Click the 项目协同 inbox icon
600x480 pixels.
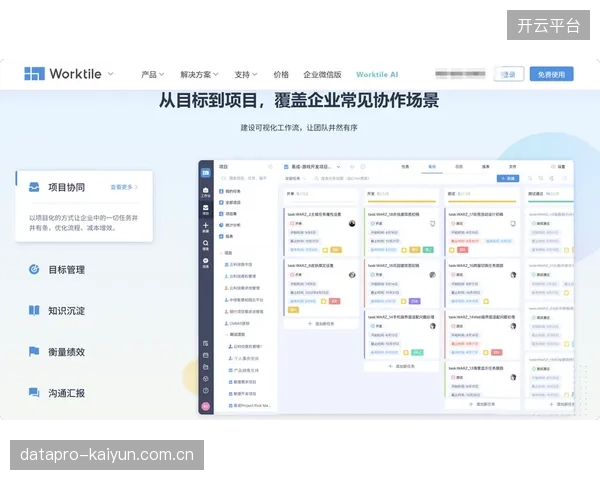(34, 187)
